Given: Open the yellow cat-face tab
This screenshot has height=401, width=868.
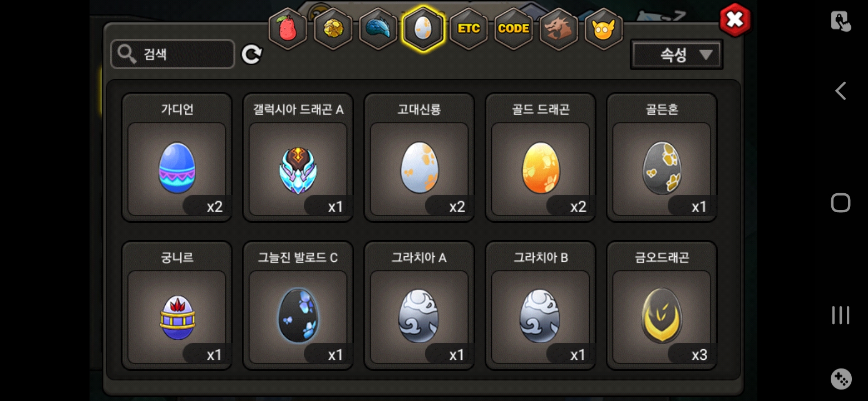Looking at the screenshot, I should point(604,29).
